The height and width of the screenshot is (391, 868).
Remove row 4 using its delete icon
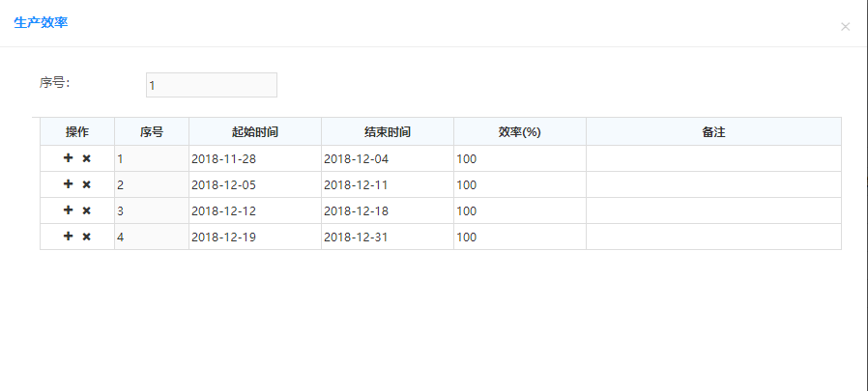click(86, 237)
